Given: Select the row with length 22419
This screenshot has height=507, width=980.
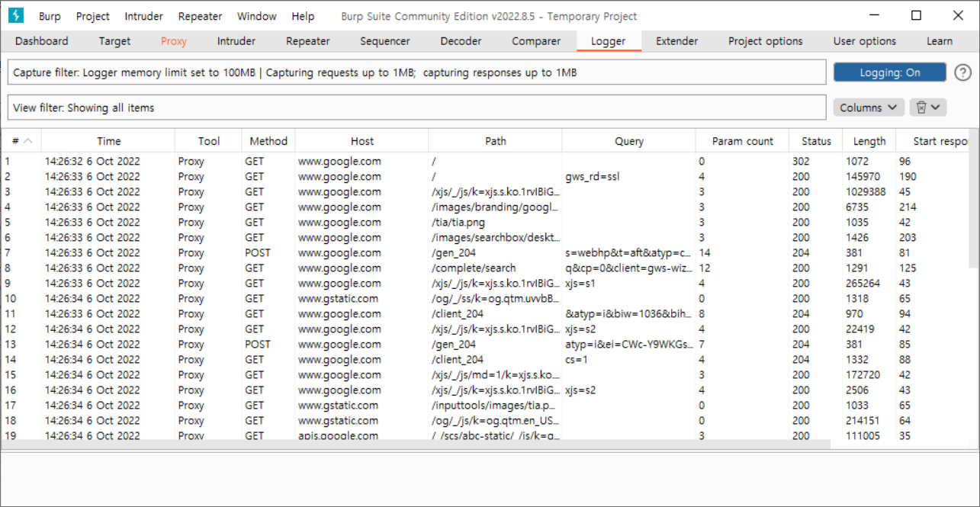Looking at the screenshot, I should coord(485,329).
